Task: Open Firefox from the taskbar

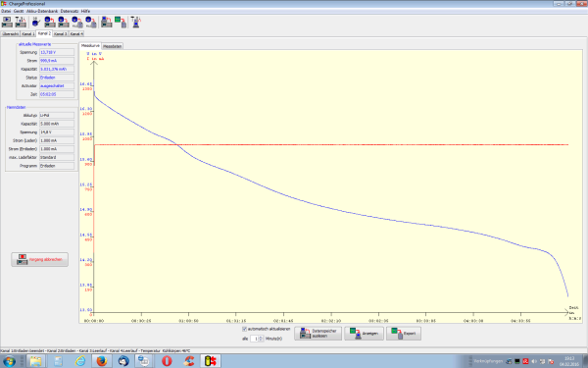Action: click(x=102, y=361)
